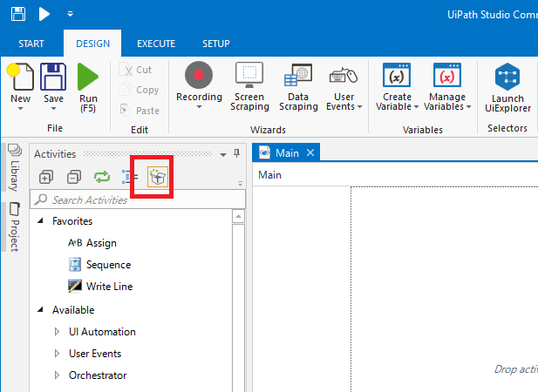Select the Write Line activity
This screenshot has width=538, height=392.
click(109, 287)
